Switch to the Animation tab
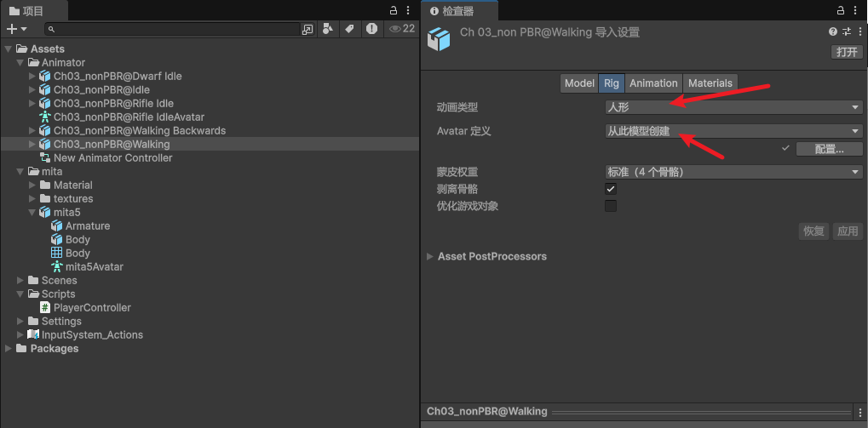Viewport: 868px width, 428px height. [x=653, y=83]
